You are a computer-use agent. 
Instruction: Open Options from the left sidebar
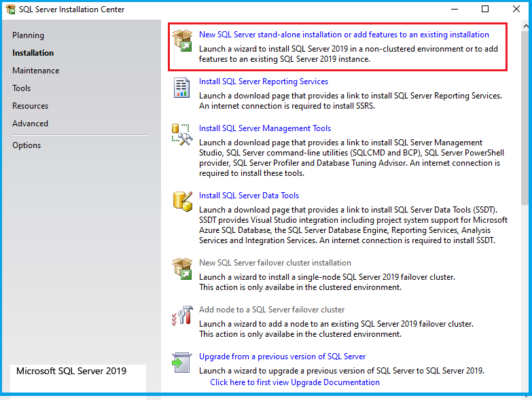pyautogui.click(x=26, y=145)
